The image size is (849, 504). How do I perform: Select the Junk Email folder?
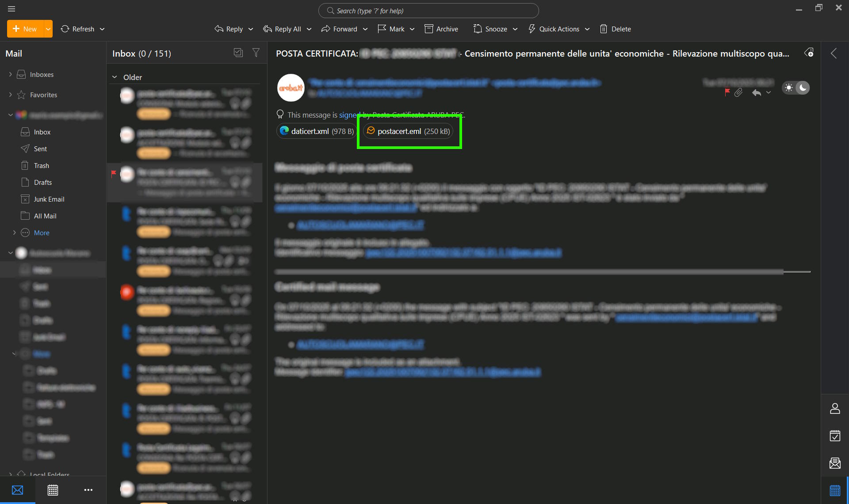[49, 199]
